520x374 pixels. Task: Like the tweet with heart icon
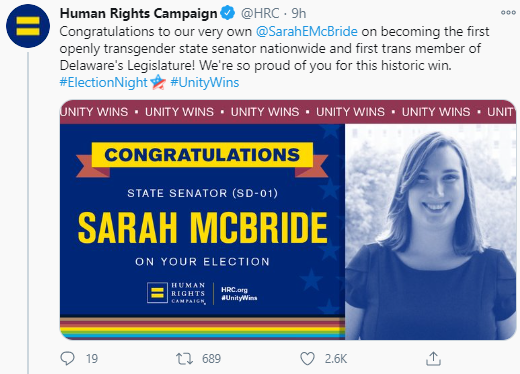click(307, 359)
